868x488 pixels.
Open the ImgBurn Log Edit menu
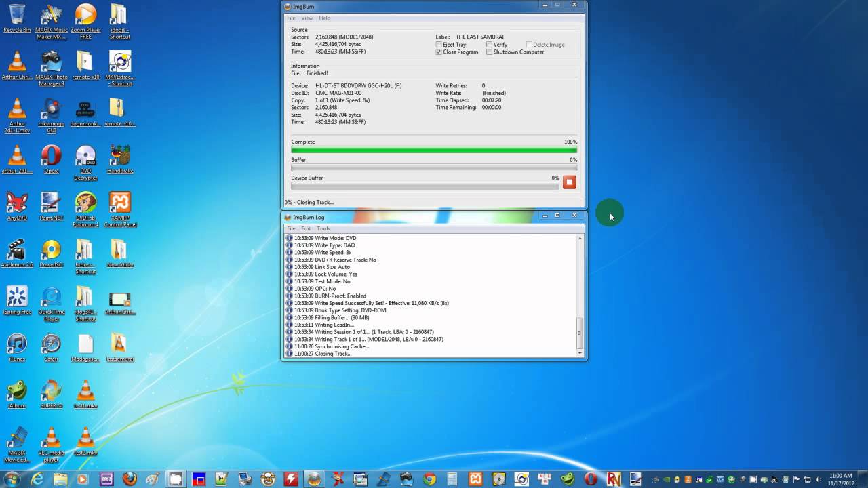pyautogui.click(x=306, y=228)
